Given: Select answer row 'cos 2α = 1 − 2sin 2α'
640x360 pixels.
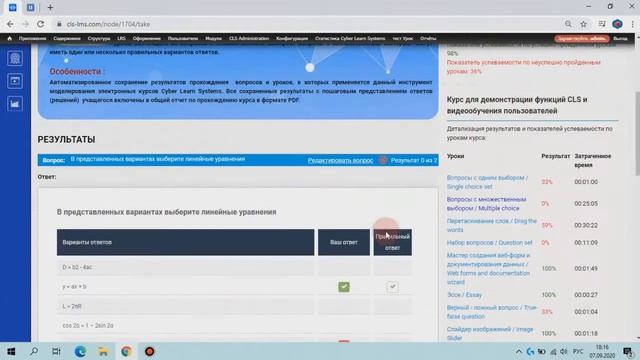Looking at the screenshot, I should coord(185,326).
